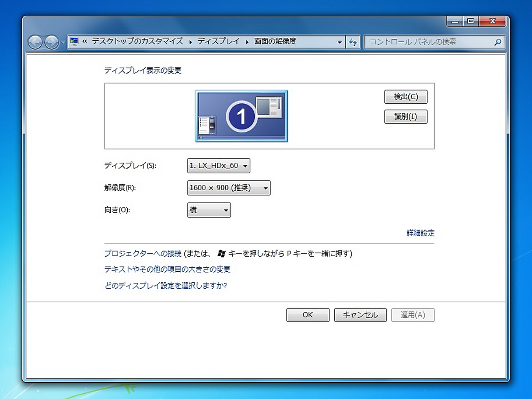Click the control panel icon in address bar
The height and width of the screenshot is (399, 532).
74,42
